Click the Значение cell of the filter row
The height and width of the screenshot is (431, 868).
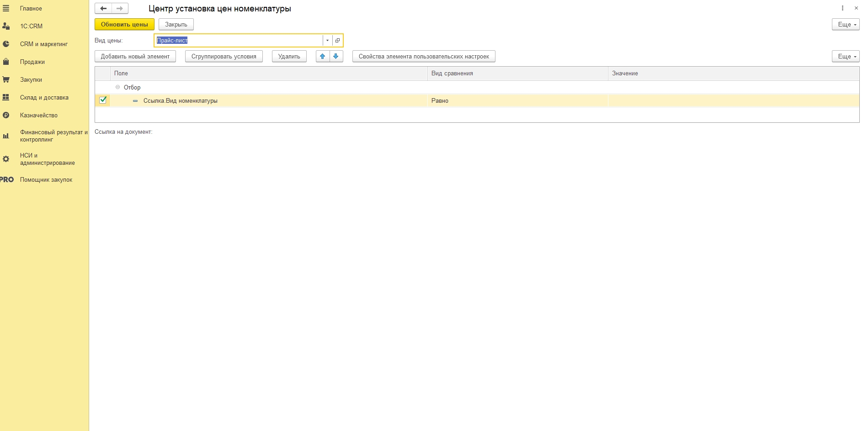point(733,100)
